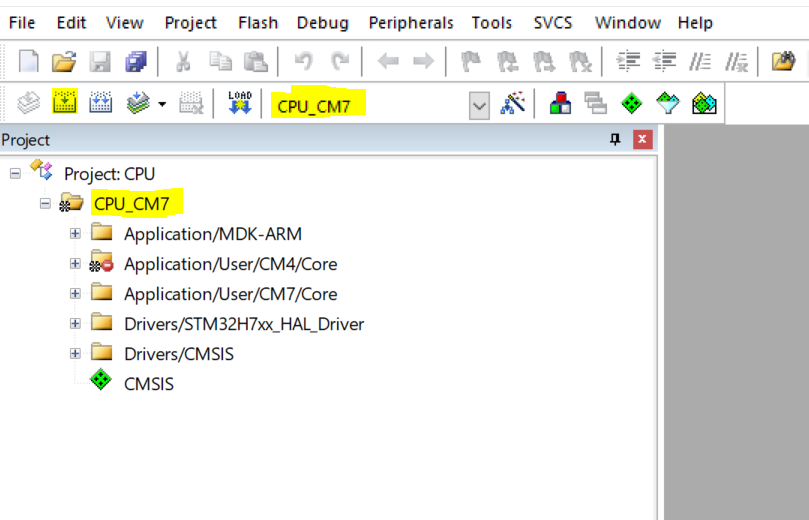Click the Save All icon
The image size is (809, 520).
click(136, 61)
